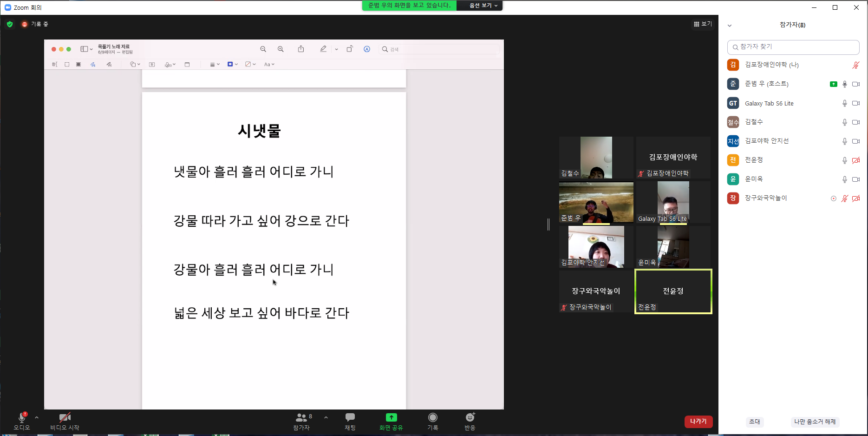Open the dropdown arrow next to pen icon
868x436 pixels.
336,49
